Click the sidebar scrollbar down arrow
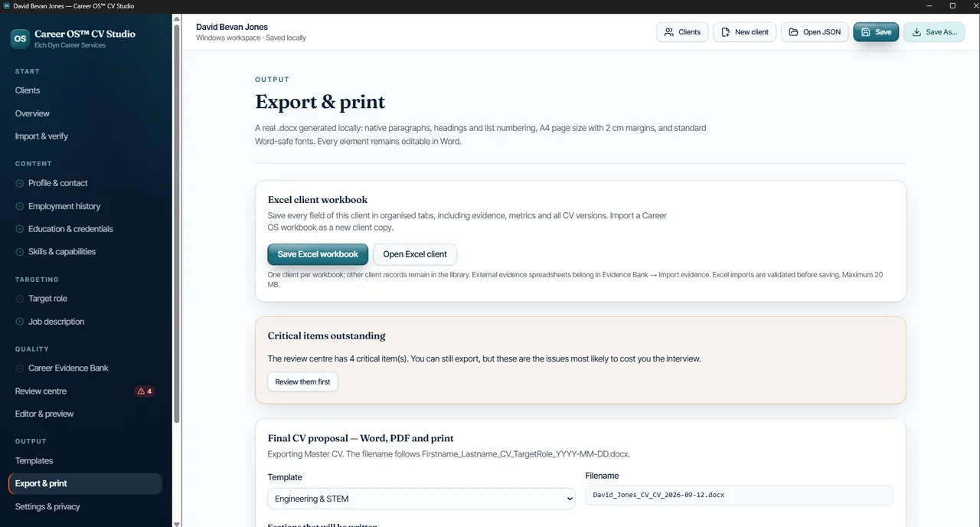This screenshot has width=980, height=527. point(177,523)
